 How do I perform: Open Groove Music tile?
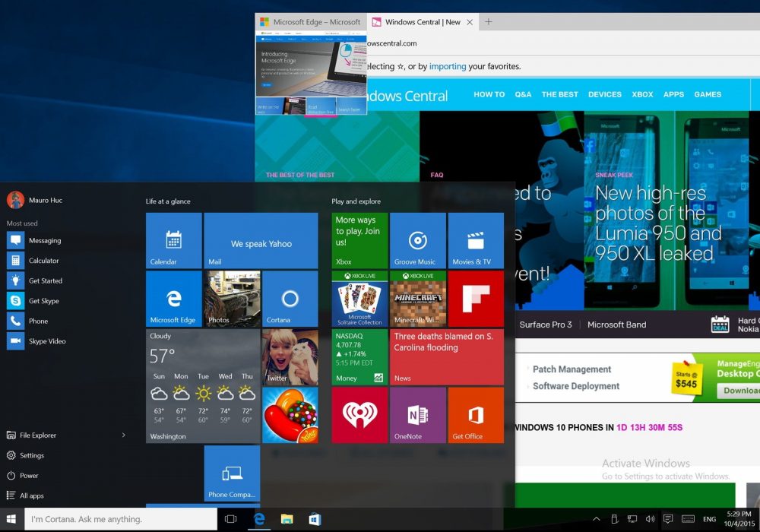(417, 241)
